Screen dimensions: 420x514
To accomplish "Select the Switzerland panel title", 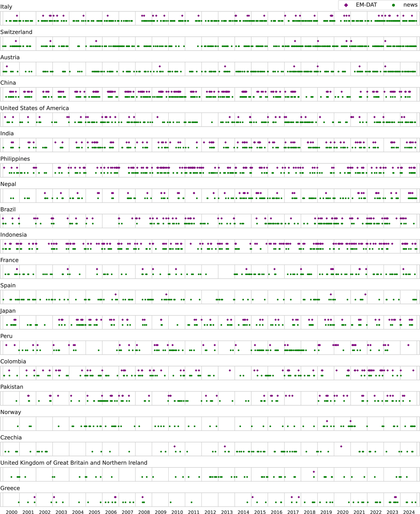I will click(x=16, y=32).
